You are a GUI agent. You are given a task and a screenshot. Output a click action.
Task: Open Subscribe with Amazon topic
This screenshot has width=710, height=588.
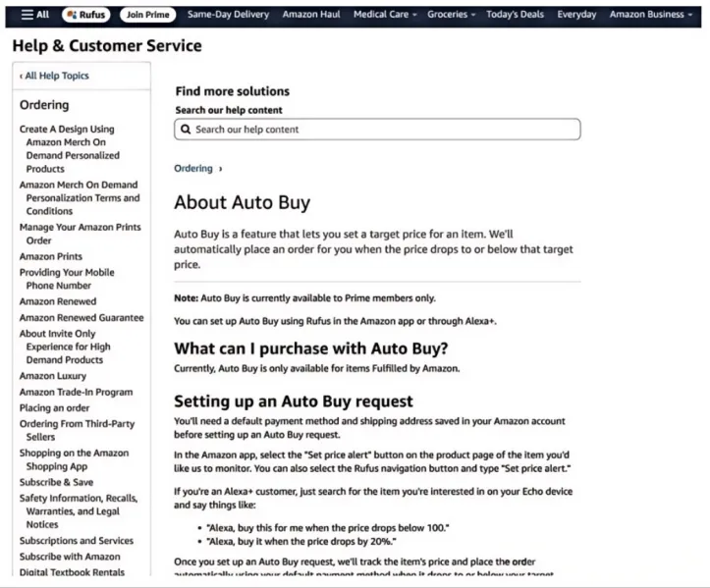point(70,557)
